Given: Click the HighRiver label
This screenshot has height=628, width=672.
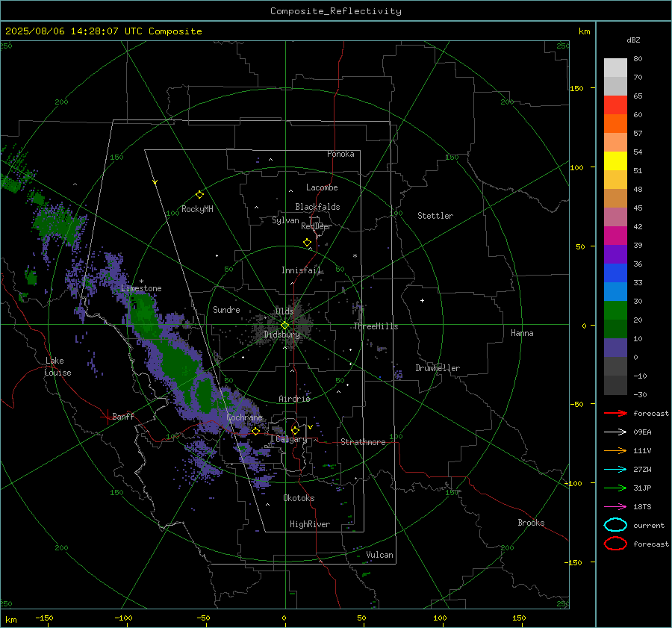Looking at the screenshot, I should tap(310, 524).
